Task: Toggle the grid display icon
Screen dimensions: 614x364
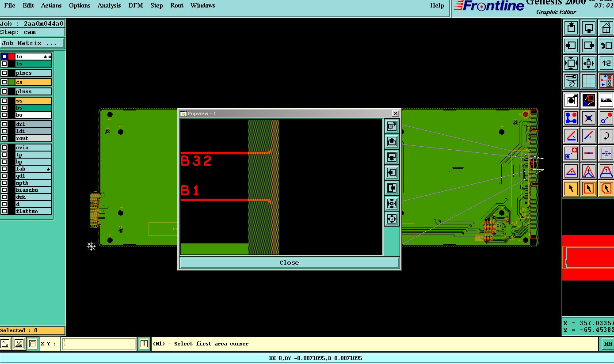Action: pos(589,81)
